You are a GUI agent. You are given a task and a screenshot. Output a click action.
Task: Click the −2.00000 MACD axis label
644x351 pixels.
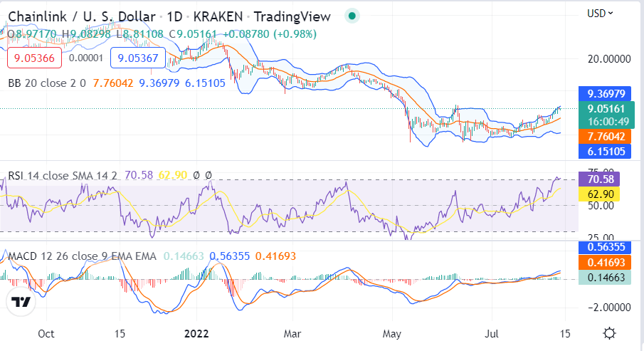pos(609,307)
